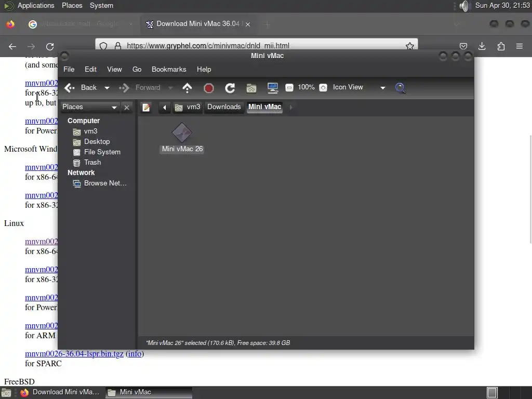
Task: Click the date and time clock
Action: pos(502,6)
